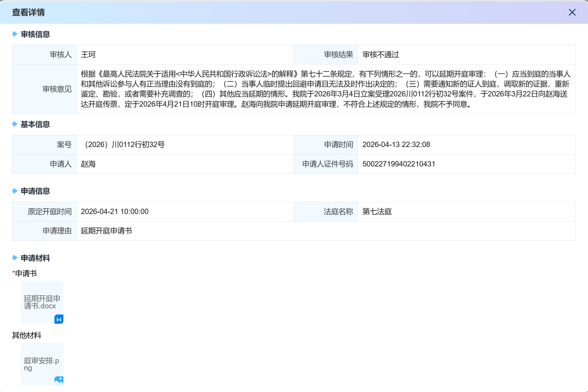588x392 pixels.
Task: Click the 审核意见 text content
Action: [325, 89]
